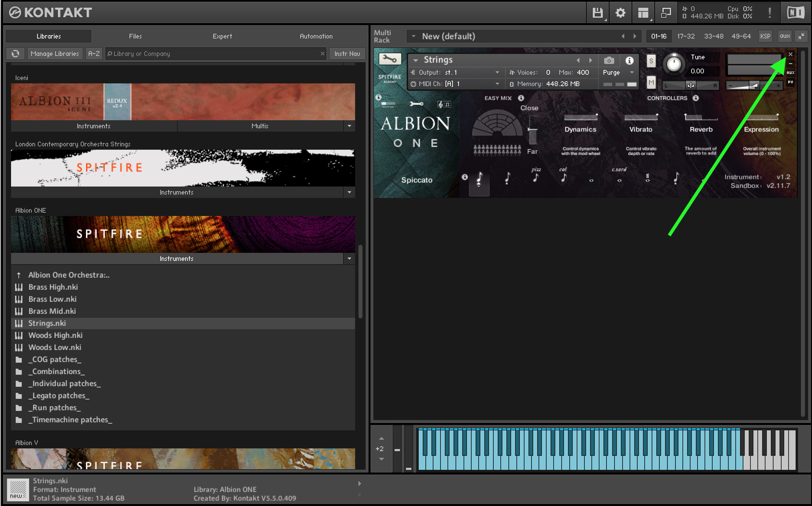Image resolution: width=812 pixels, height=506 pixels.
Task: Open the _Legato patches_ folder
Action: [183, 395]
